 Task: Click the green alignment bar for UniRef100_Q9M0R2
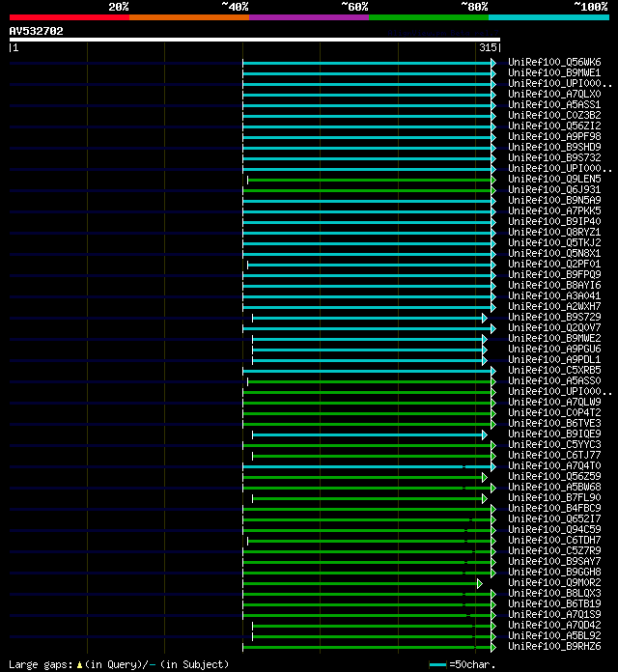point(360,584)
